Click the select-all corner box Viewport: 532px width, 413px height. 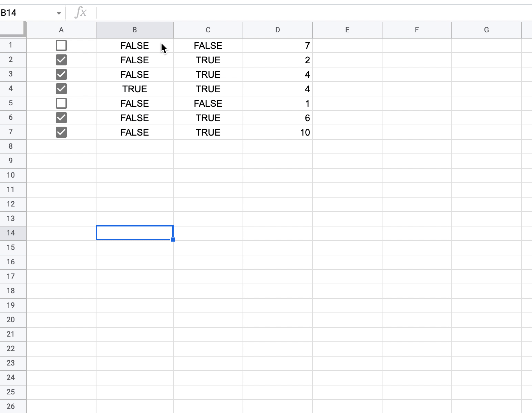pos(13,30)
